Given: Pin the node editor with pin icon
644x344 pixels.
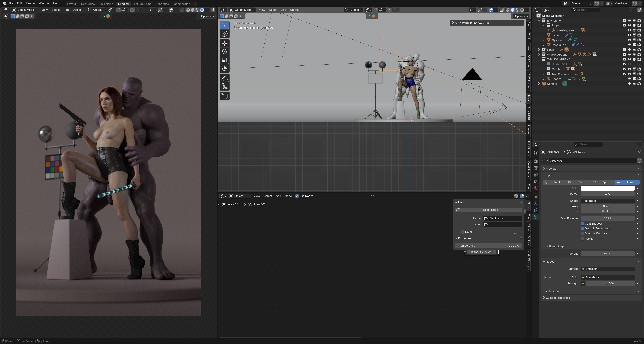Looking at the screenshot, I should click(372, 196).
